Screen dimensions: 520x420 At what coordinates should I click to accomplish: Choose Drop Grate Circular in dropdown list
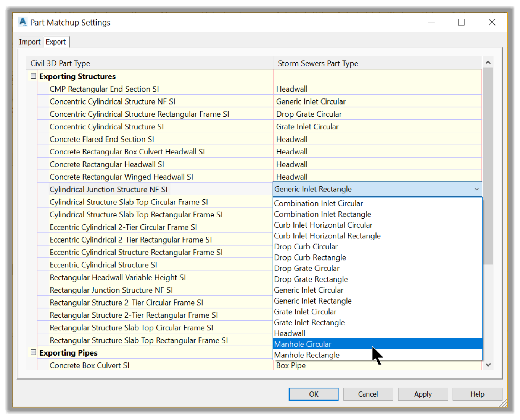(378, 269)
